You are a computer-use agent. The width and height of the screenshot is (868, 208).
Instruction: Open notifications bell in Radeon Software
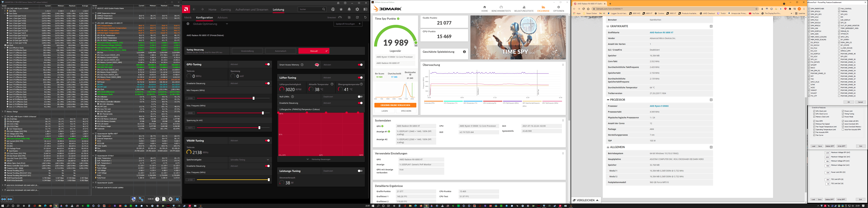[349, 9]
